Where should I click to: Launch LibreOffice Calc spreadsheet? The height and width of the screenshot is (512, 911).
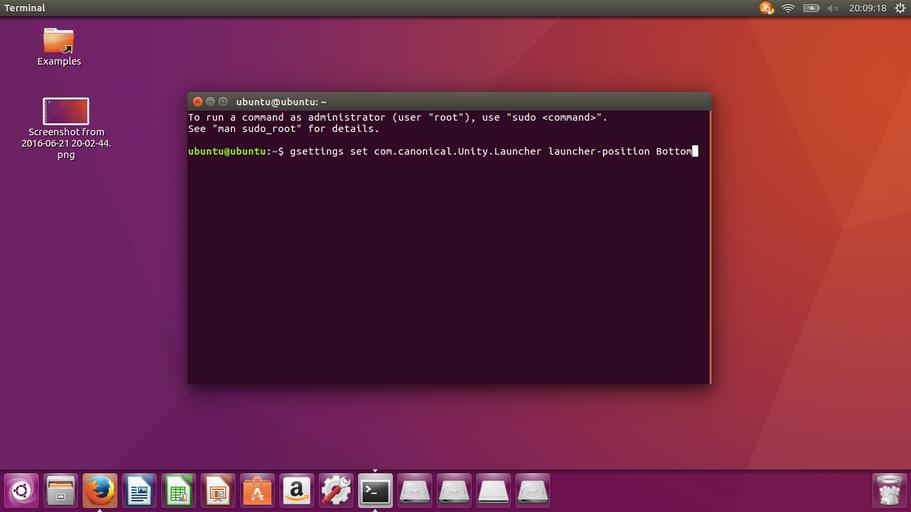click(178, 491)
